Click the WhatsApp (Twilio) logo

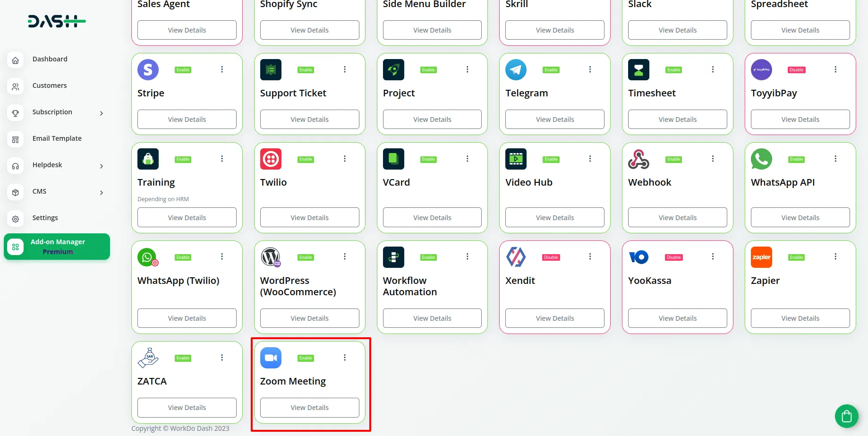pyautogui.click(x=148, y=257)
